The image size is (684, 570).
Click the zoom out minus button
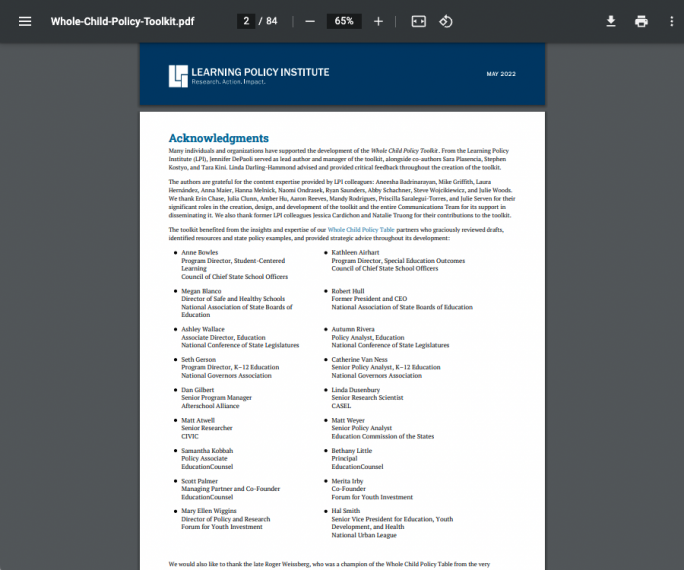tap(310, 21)
